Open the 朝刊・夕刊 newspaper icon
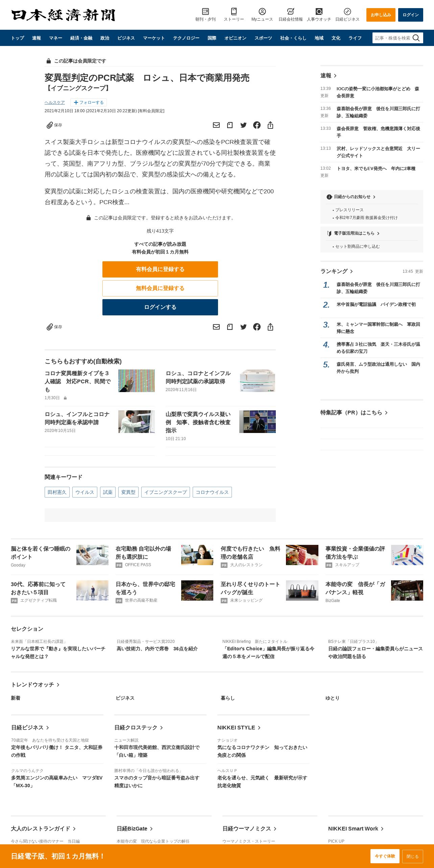 pyautogui.click(x=205, y=11)
